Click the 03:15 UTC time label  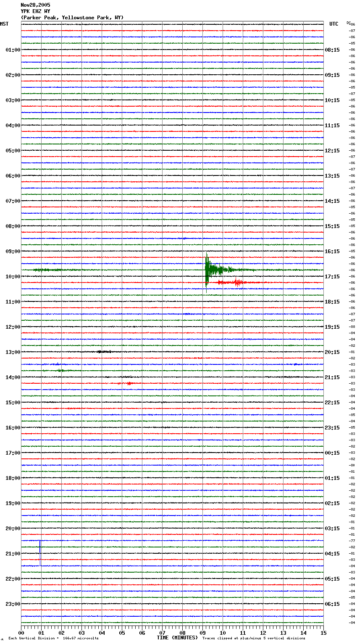[x=332, y=529]
